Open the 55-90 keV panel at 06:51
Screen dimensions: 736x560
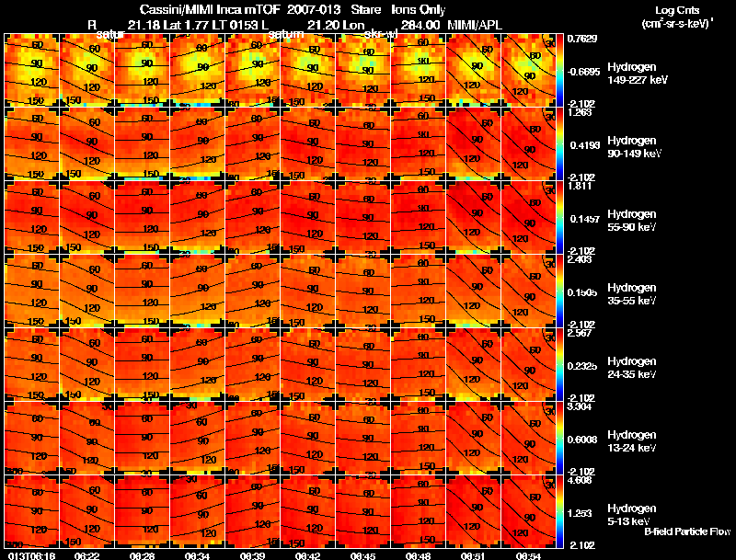[473, 217]
